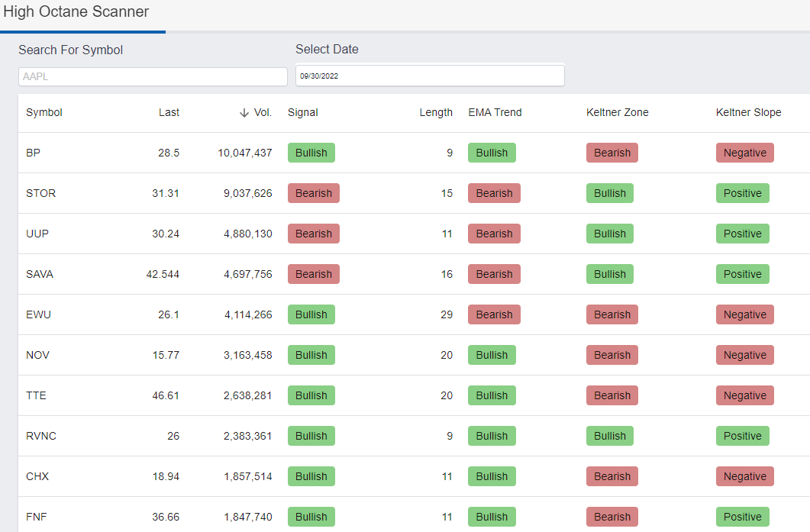Focus the Search For Symbol input

(x=153, y=76)
